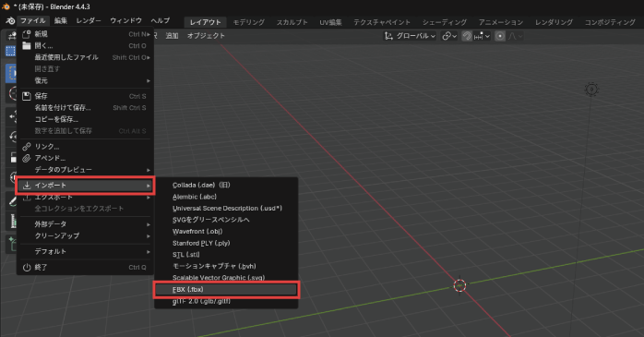Open the 追加 menu in viewport header
644x337 pixels.
click(172, 36)
